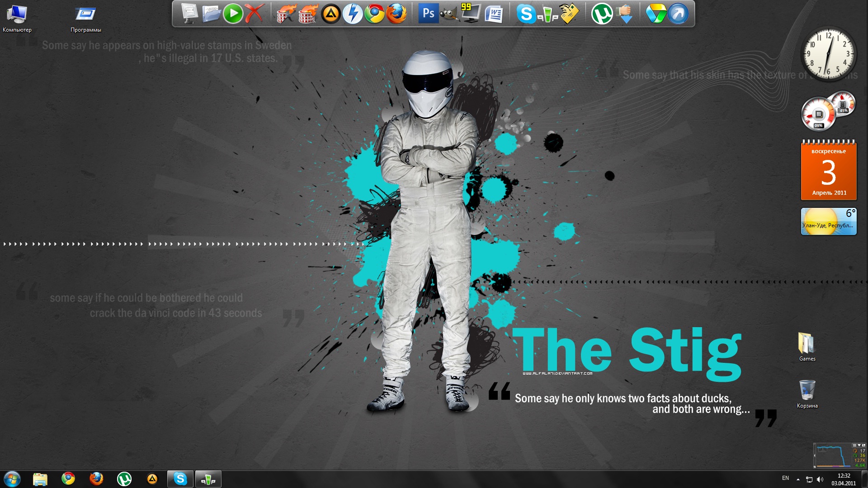Click the red X dock icon

[x=255, y=14]
